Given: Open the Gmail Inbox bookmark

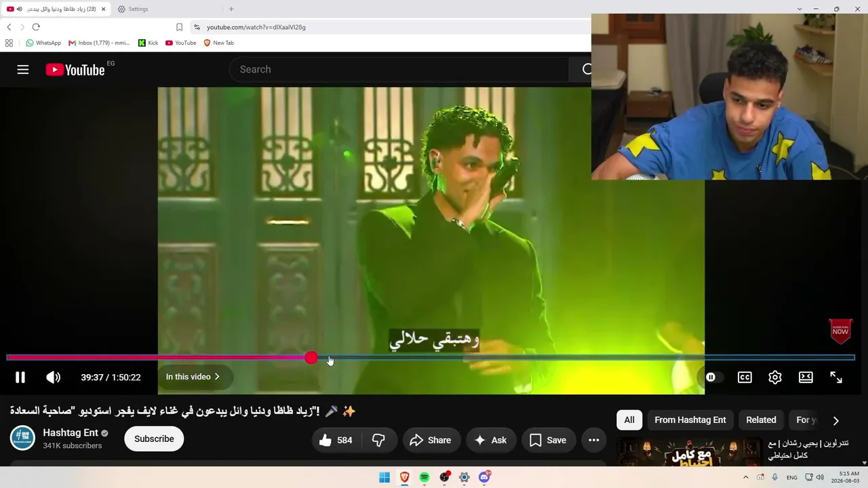Looking at the screenshot, I should coord(99,43).
